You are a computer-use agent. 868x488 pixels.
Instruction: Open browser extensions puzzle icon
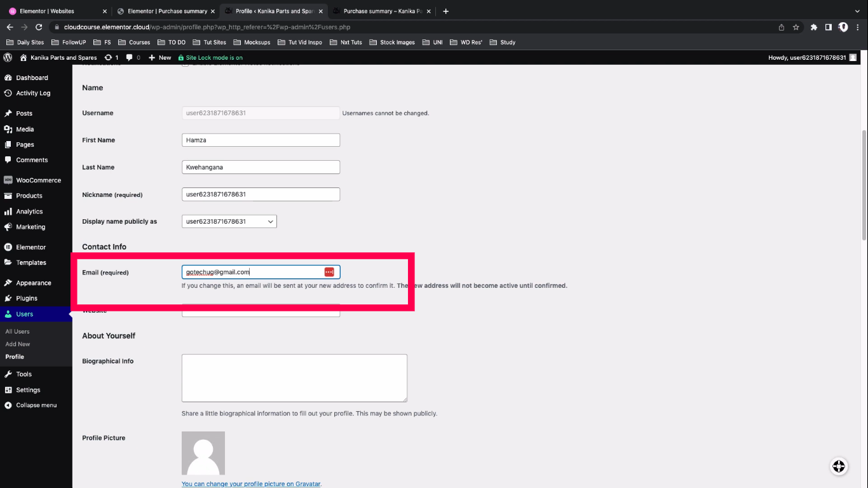click(813, 27)
